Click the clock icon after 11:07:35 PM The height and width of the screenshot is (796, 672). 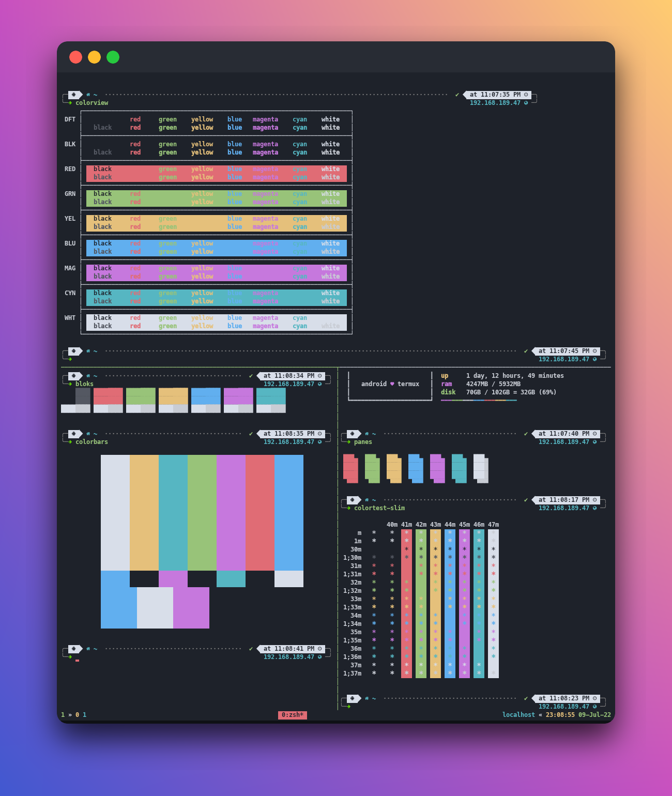point(526,95)
